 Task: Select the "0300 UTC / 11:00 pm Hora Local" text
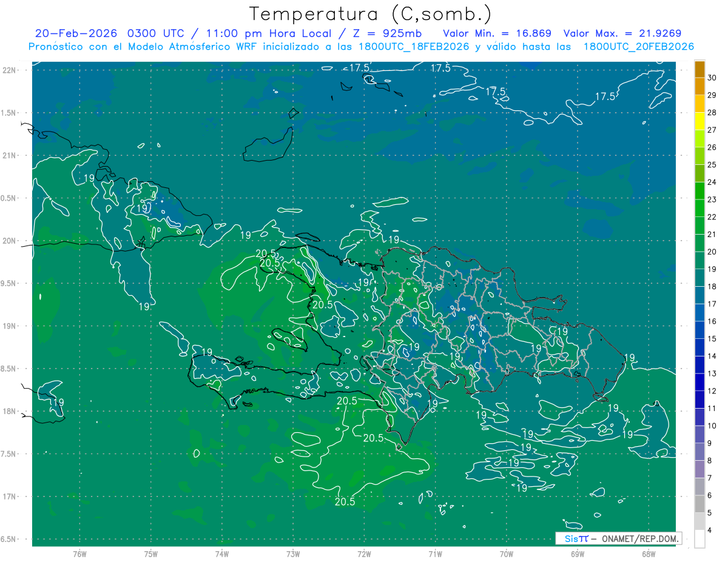pos(229,33)
